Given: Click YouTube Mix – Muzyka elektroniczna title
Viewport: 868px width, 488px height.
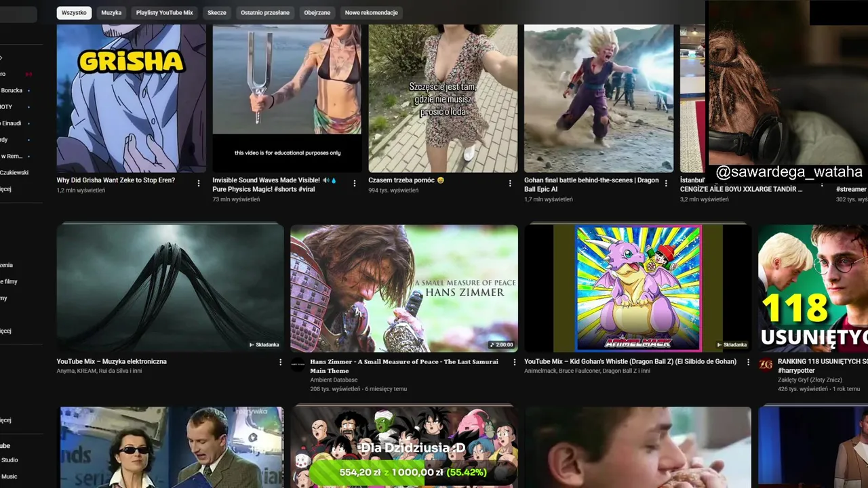Looking at the screenshot, I should tap(112, 362).
